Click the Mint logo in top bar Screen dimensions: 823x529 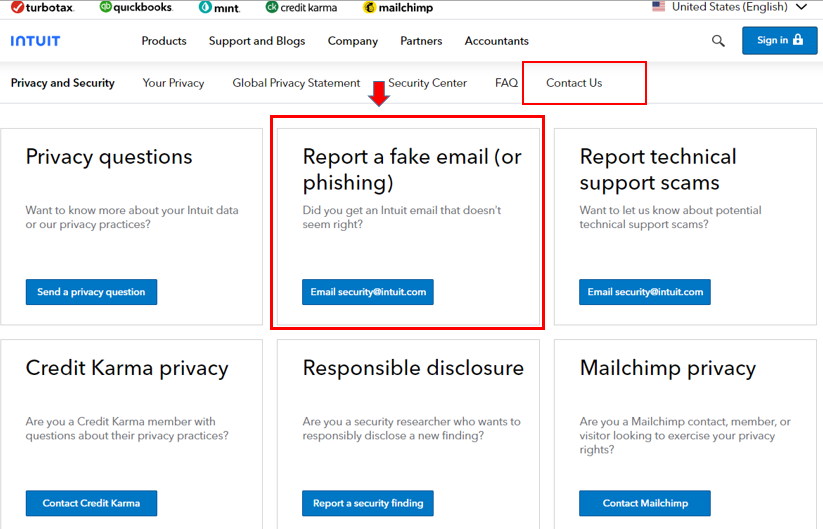point(219,7)
